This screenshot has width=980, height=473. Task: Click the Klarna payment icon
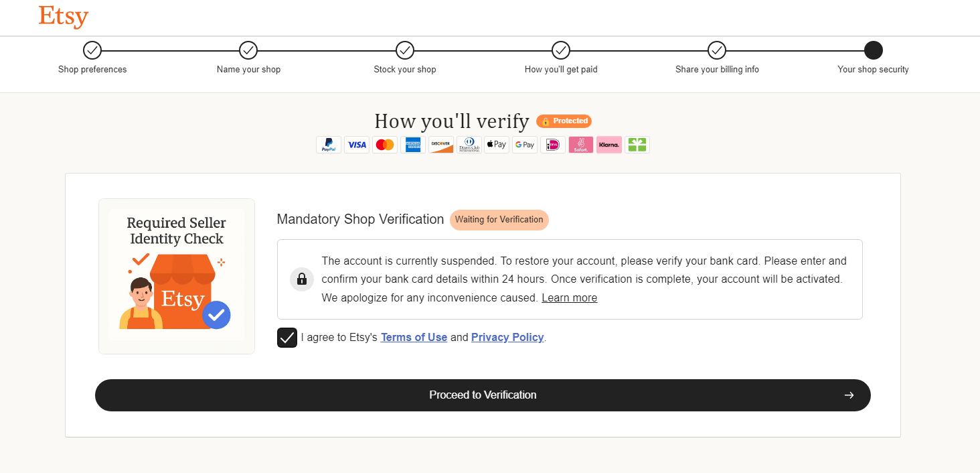(609, 145)
